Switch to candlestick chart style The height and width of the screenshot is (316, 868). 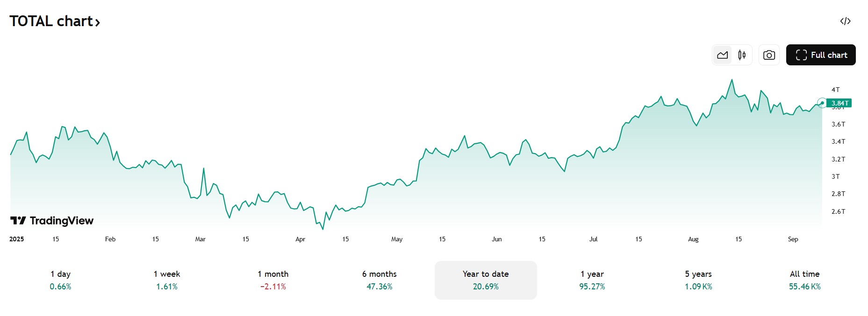(x=742, y=55)
